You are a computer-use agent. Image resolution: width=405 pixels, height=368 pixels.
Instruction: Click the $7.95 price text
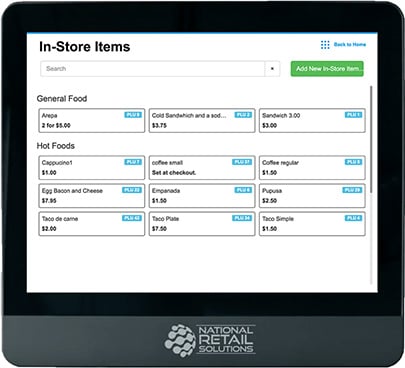click(49, 201)
